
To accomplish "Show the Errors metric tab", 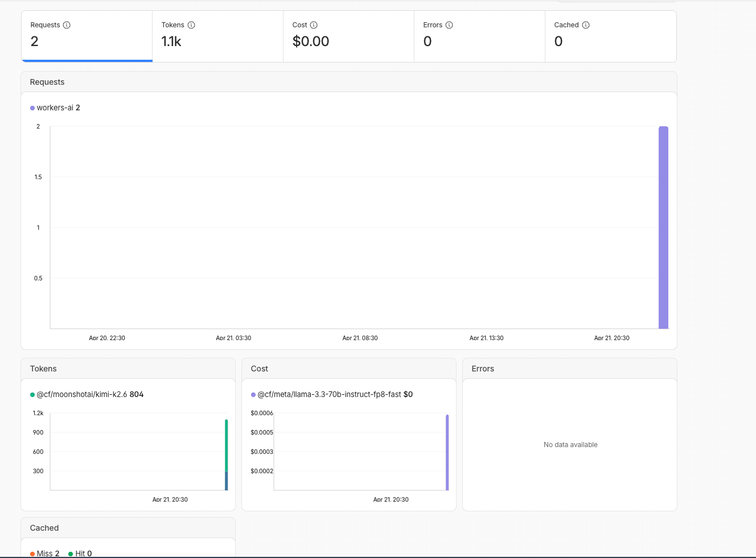I will pyautogui.click(x=479, y=36).
